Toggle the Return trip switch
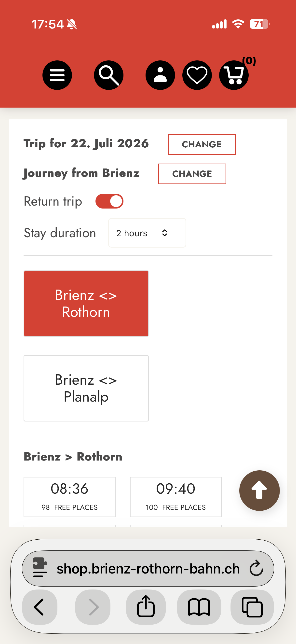The height and width of the screenshot is (644, 296). 109,201
